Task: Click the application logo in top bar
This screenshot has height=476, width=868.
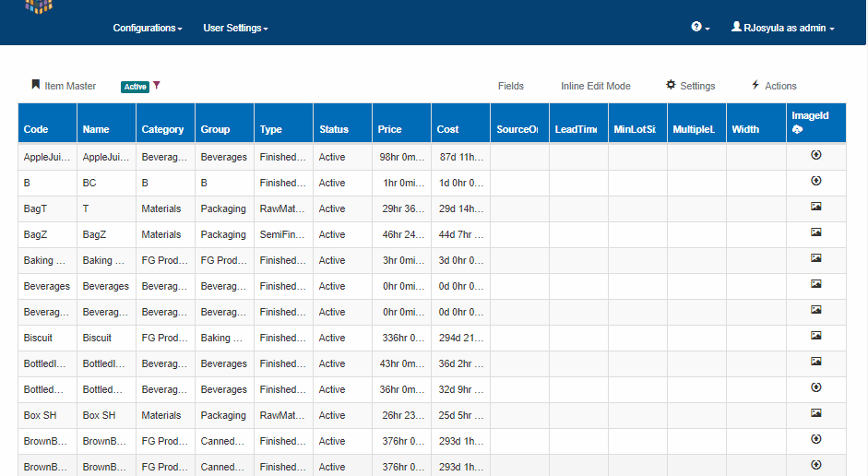Action: tap(39, 7)
